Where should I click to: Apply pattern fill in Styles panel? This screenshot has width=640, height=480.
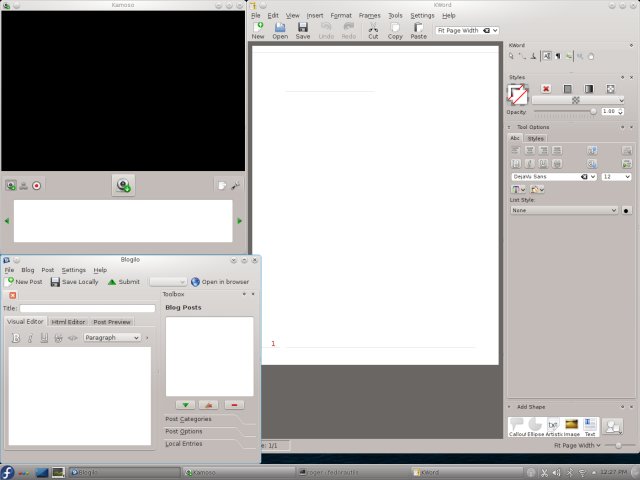click(x=610, y=89)
